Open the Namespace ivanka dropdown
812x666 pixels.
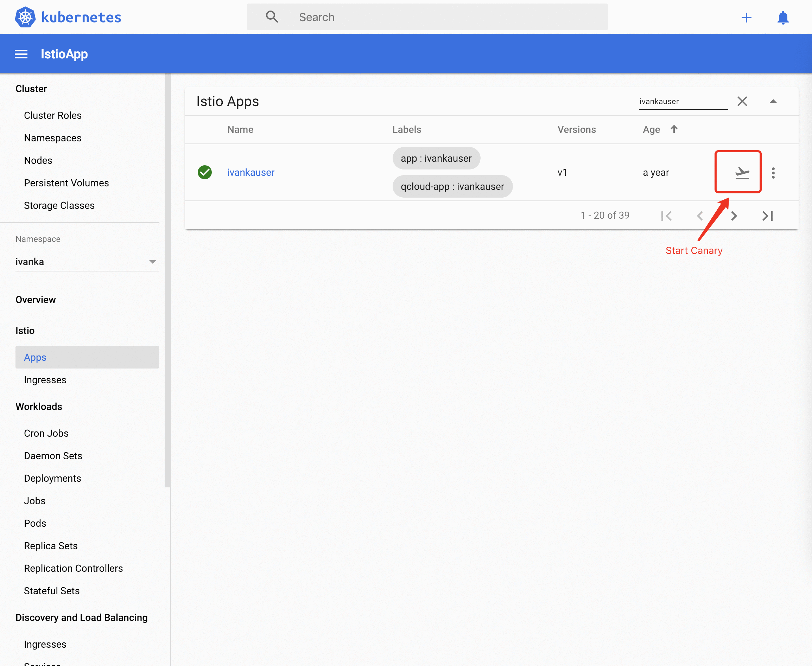87,262
